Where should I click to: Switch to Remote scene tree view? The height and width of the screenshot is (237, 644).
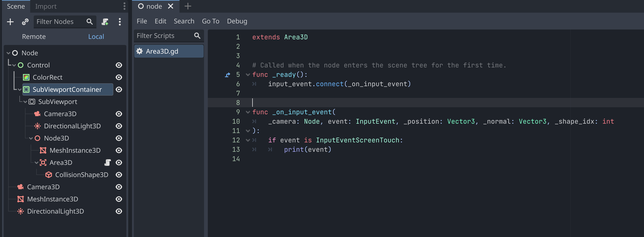point(34,37)
